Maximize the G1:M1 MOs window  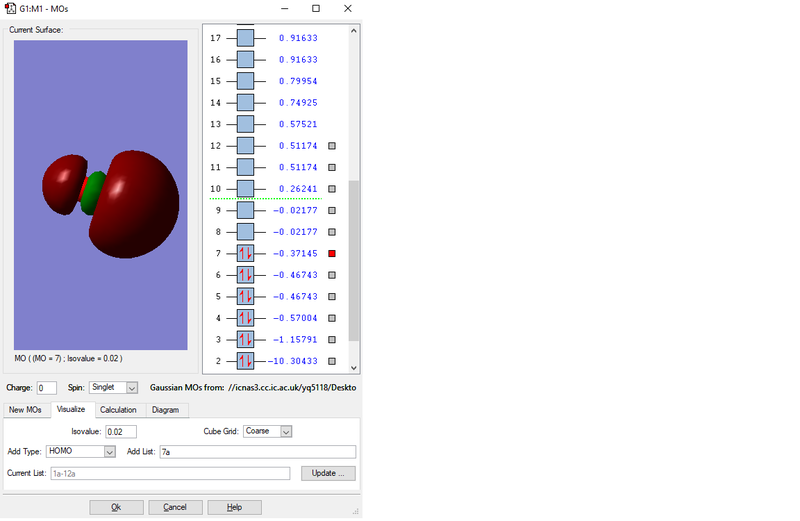point(316,9)
